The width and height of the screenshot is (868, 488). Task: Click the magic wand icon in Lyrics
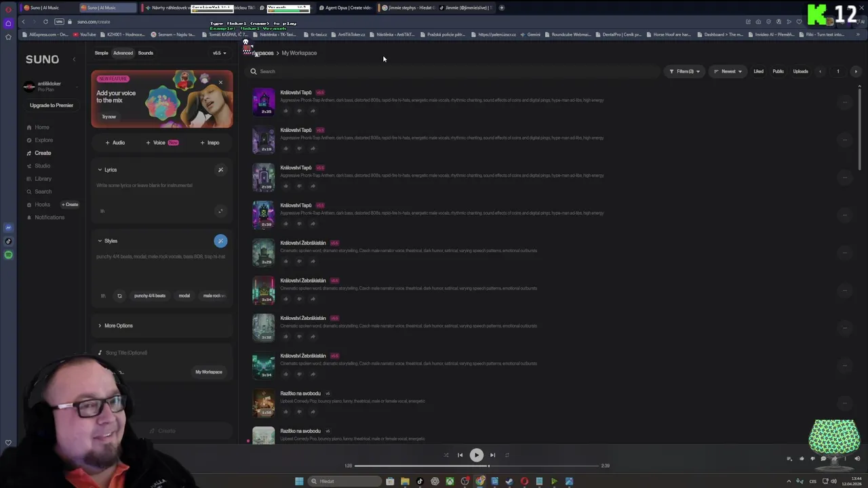(220, 170)
